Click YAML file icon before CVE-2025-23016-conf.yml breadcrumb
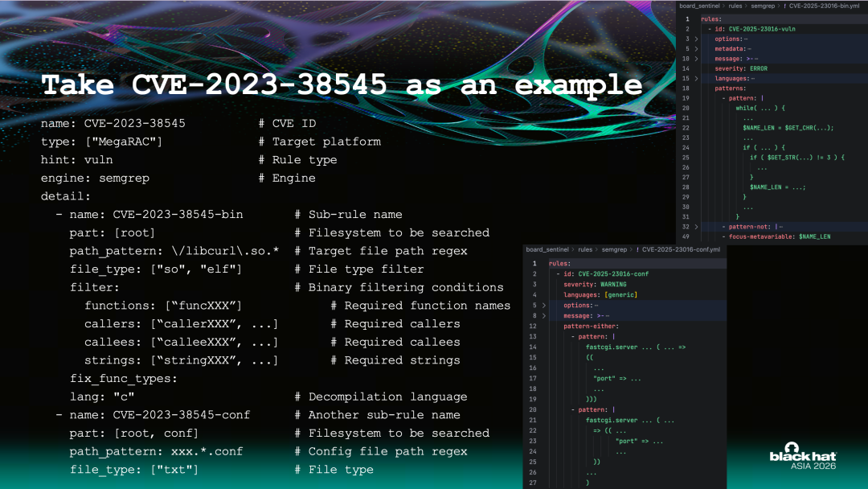This screenshot has height=489, width=868. click(x=637, y=250)
